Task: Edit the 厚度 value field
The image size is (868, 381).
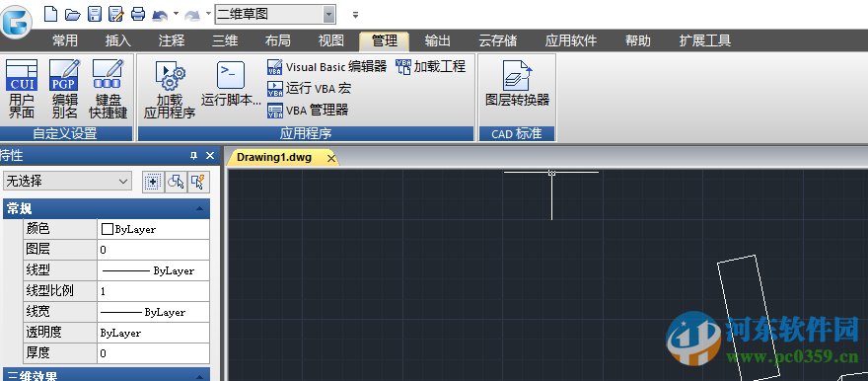Action: pos(153,353)
